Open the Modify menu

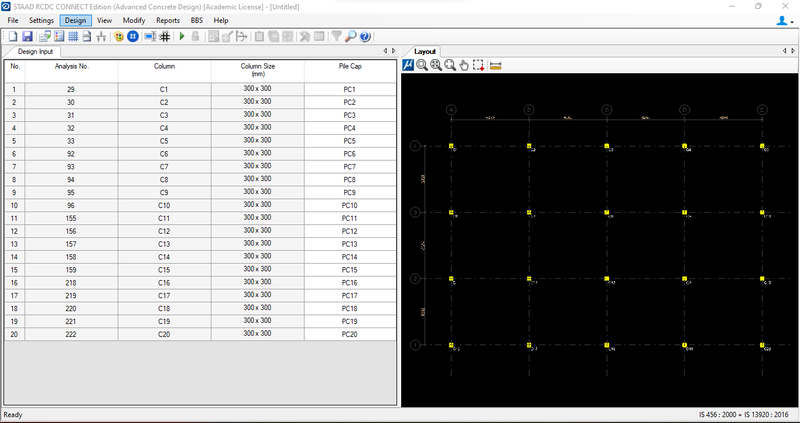coord(134,20)
